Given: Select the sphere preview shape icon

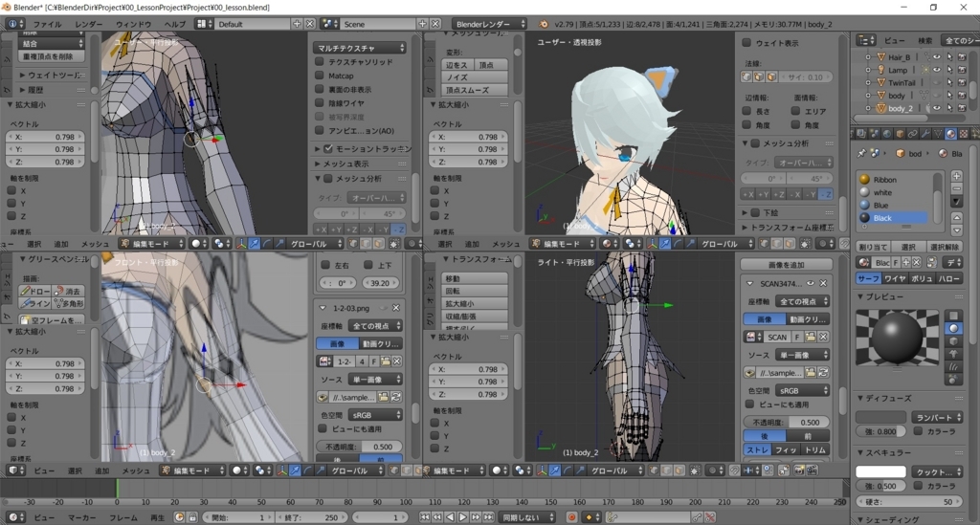Looking at the screenshot, I should click(953, 328).
